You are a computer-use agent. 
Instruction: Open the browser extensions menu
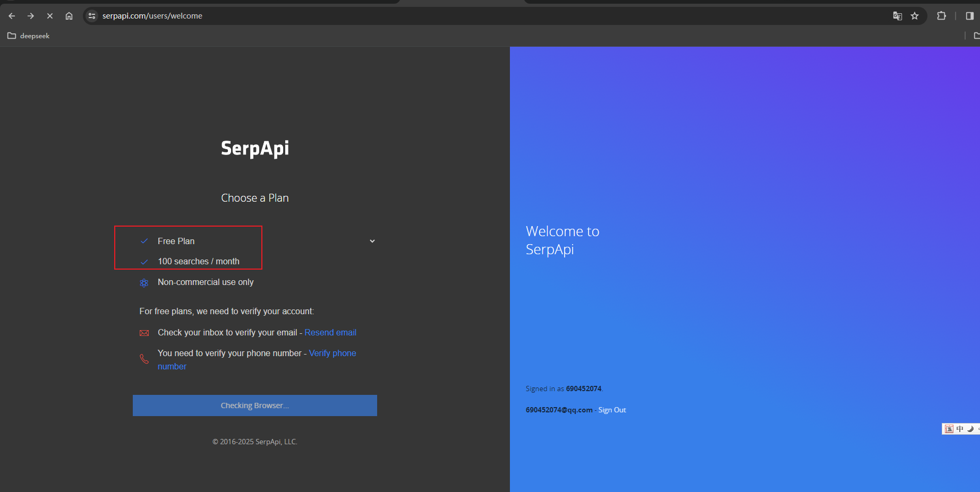click(942, 16)
